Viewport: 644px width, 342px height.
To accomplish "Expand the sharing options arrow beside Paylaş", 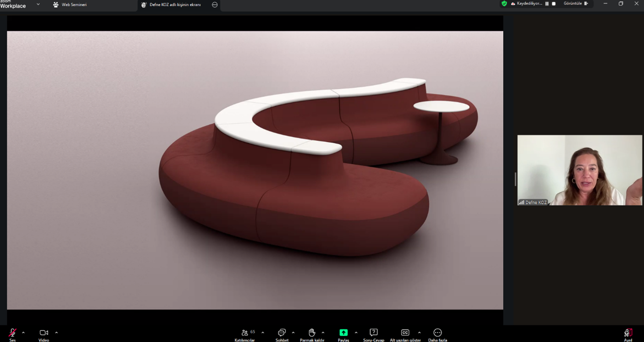I will click(x=356, y=333).
